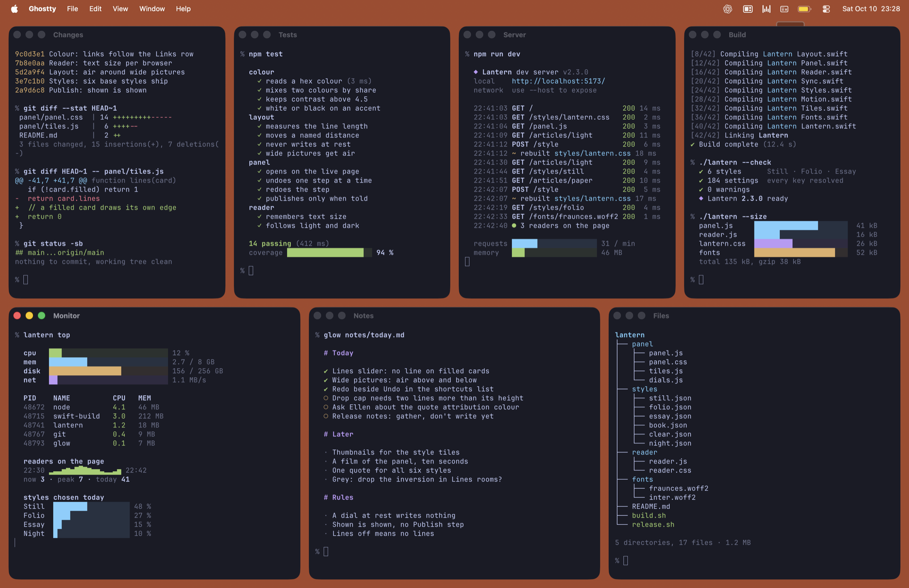Click the '# Later' heading in Notes

339,434
